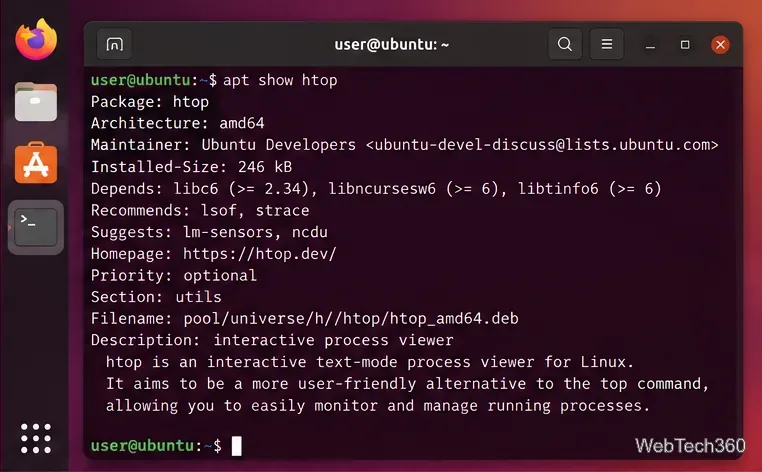Select the Terminal icon in dock
Screen dimensions: 762x472
(36, 227)
